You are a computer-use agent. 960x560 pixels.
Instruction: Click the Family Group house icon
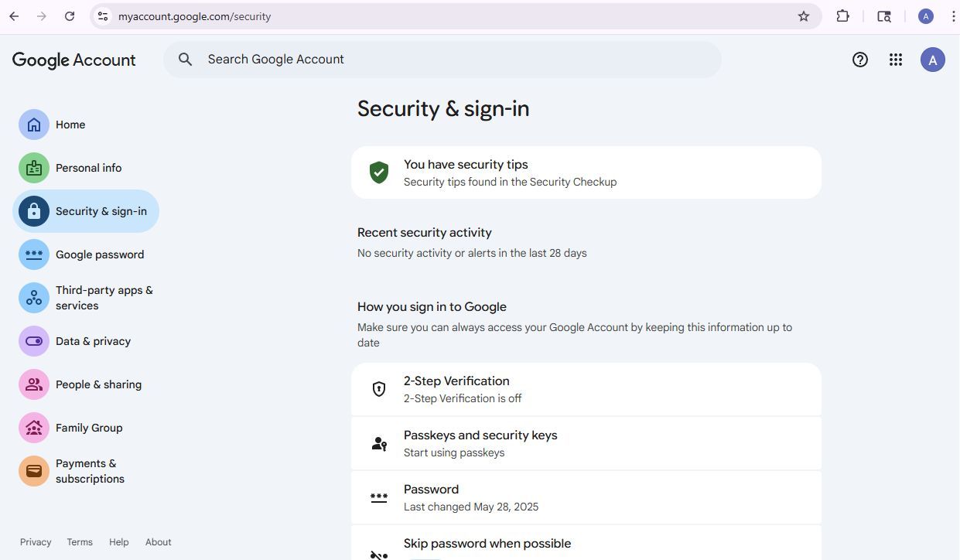point(34,428)
